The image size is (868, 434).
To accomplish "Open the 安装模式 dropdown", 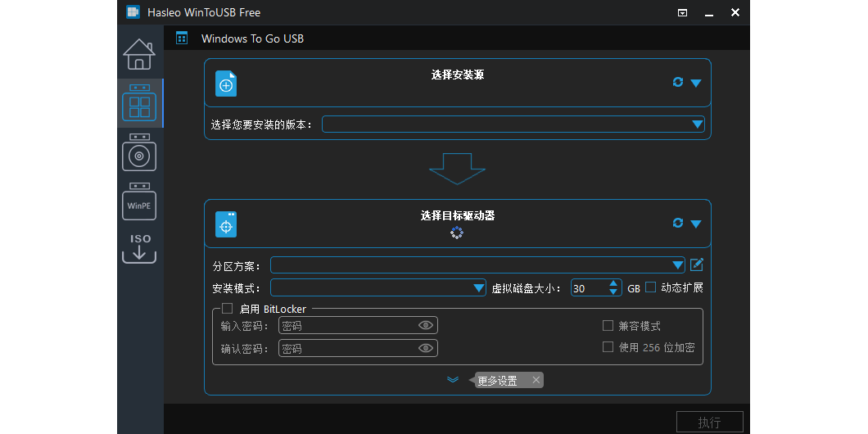I will pos(479,288).
